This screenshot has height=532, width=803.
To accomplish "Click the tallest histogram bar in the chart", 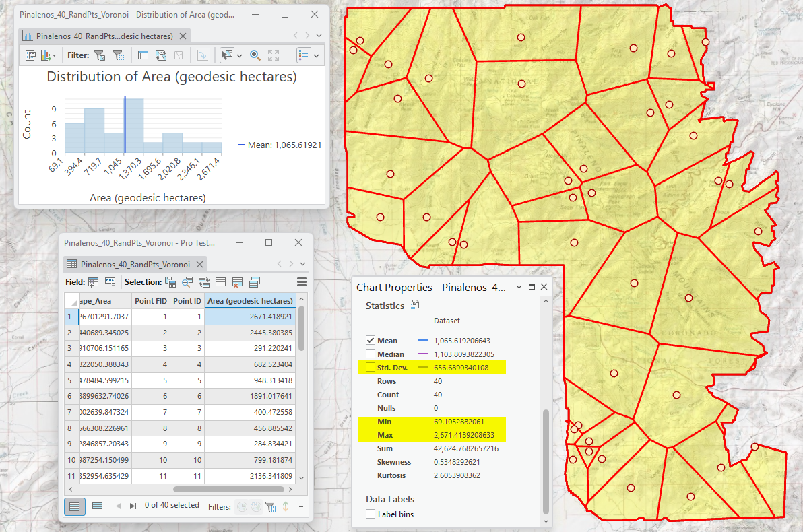I will click(x=133, y=126).
